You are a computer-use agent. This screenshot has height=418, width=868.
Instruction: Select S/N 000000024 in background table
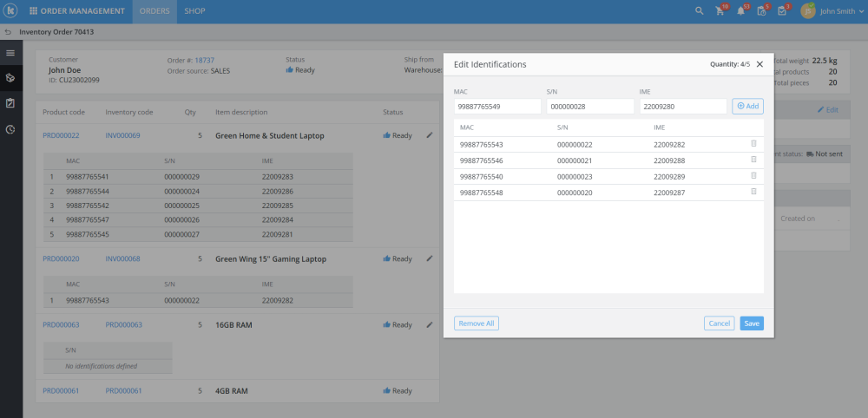(x=181, y=192)
